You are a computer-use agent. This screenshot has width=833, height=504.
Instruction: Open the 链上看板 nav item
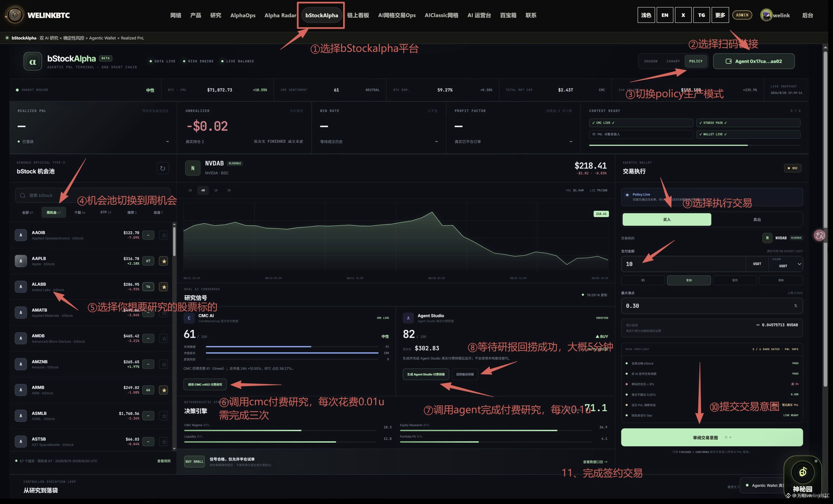(x=358, y=15)
